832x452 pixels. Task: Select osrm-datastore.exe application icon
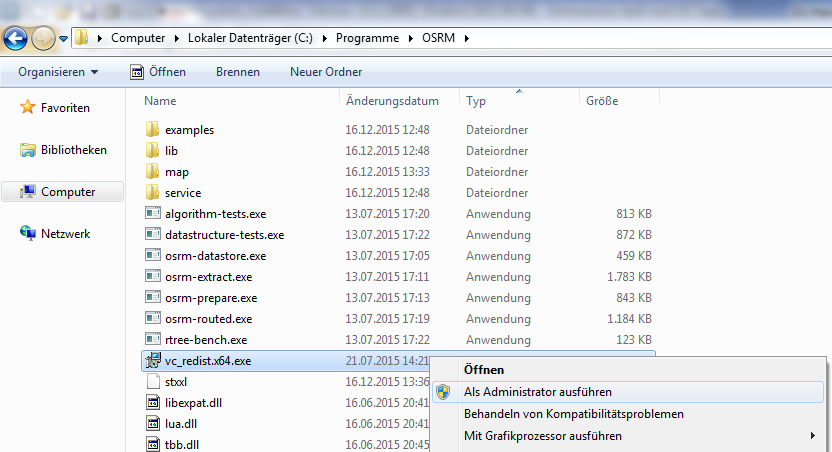[153, 255]
